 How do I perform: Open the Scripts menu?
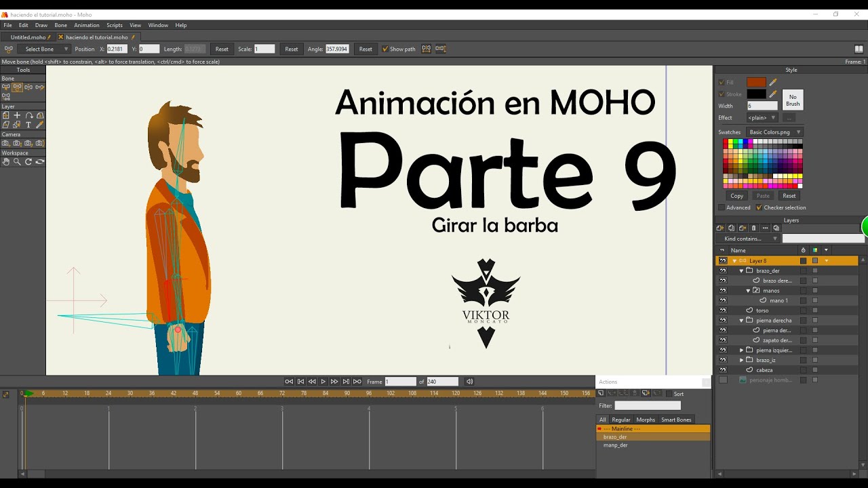115,25
